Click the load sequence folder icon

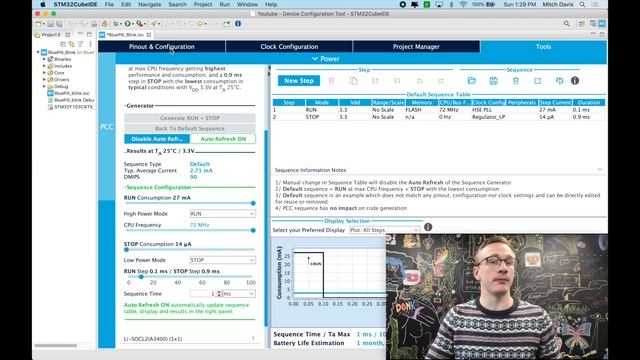[472, 81]
